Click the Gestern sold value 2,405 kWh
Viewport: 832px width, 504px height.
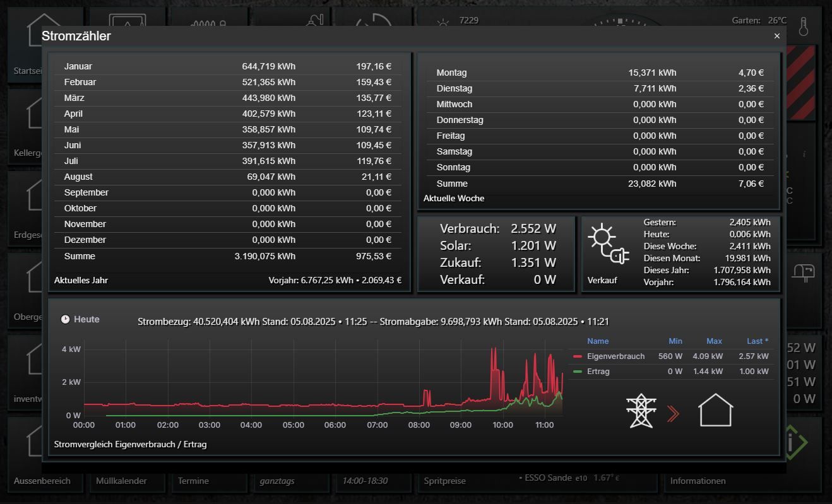[x=750, y=222]
